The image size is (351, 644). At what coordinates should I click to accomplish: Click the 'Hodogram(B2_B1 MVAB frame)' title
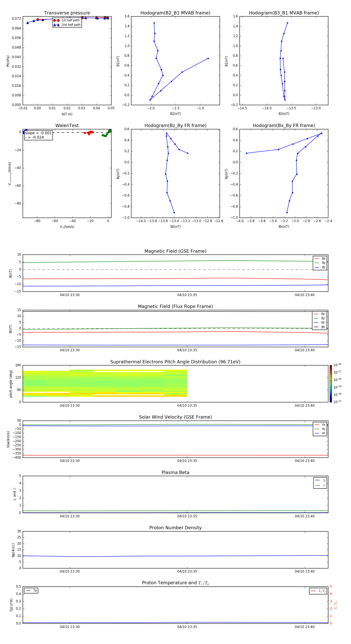coord(175,13)
